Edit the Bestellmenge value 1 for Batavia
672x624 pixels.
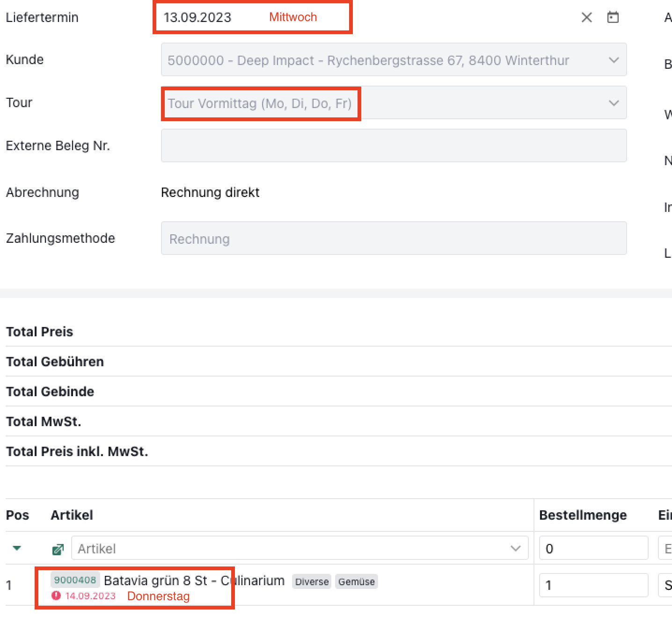(593, 585)
